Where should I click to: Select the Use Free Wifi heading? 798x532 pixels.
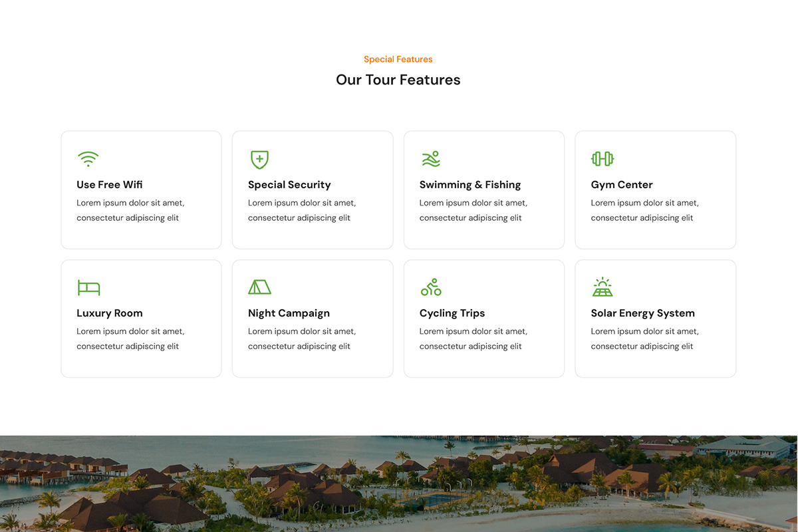[110, 185]
